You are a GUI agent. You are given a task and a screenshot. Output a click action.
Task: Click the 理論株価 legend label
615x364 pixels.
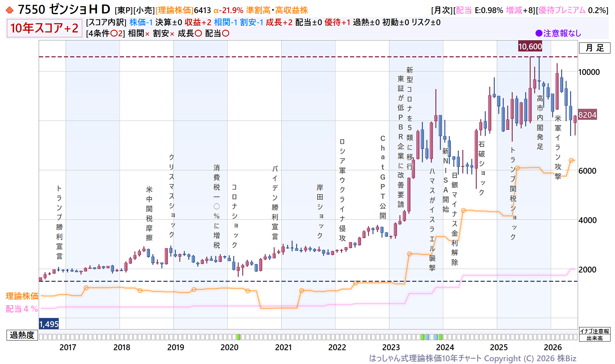[22, 296]
